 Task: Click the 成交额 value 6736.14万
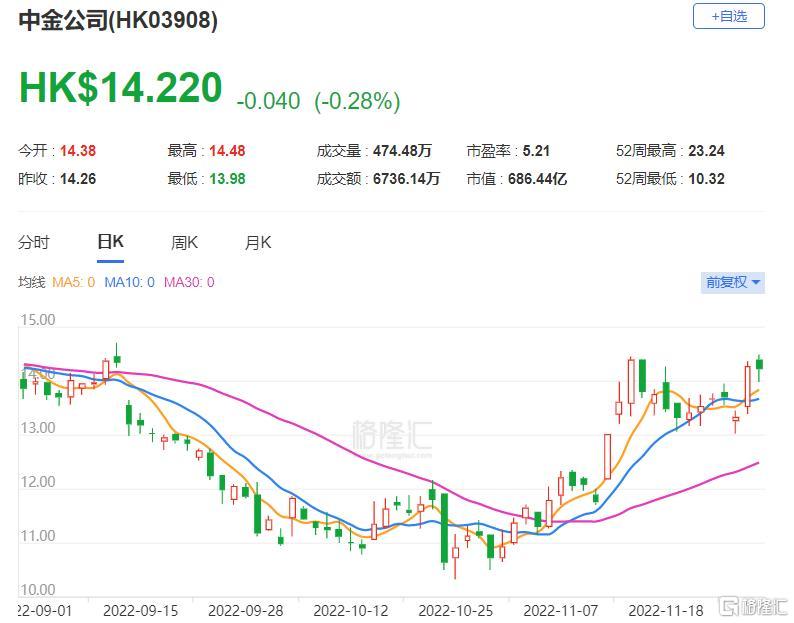(x=407, y=179)
